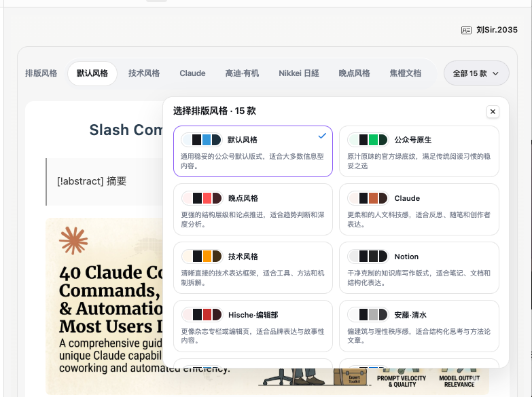
Task: Choose the 高迪·有机 tab
Action: pos(242,73)
